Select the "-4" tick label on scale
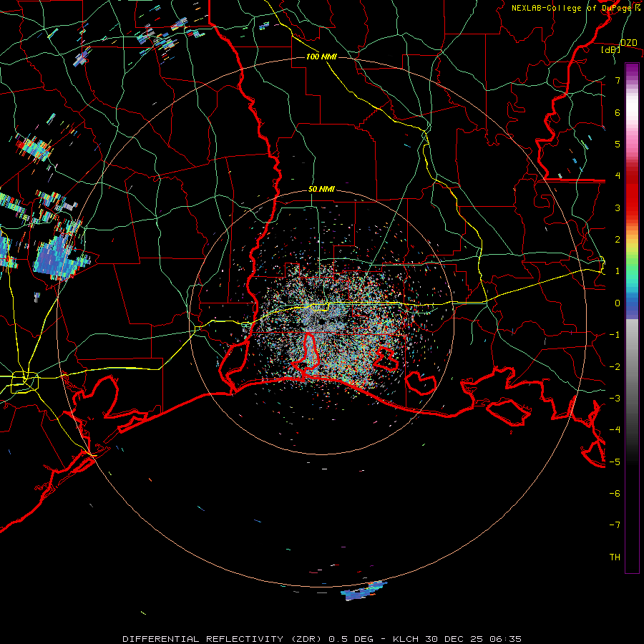The image size is (644, 644). pyautogui.click(x=615, y=430)
